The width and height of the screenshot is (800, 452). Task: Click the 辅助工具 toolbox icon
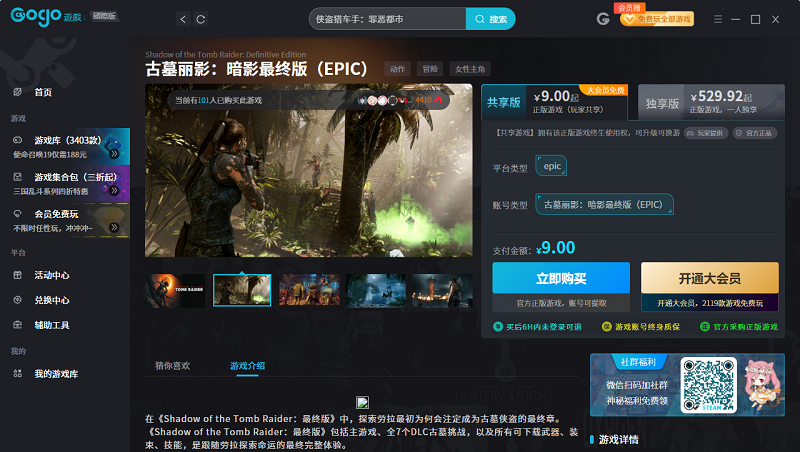point(17,325)
